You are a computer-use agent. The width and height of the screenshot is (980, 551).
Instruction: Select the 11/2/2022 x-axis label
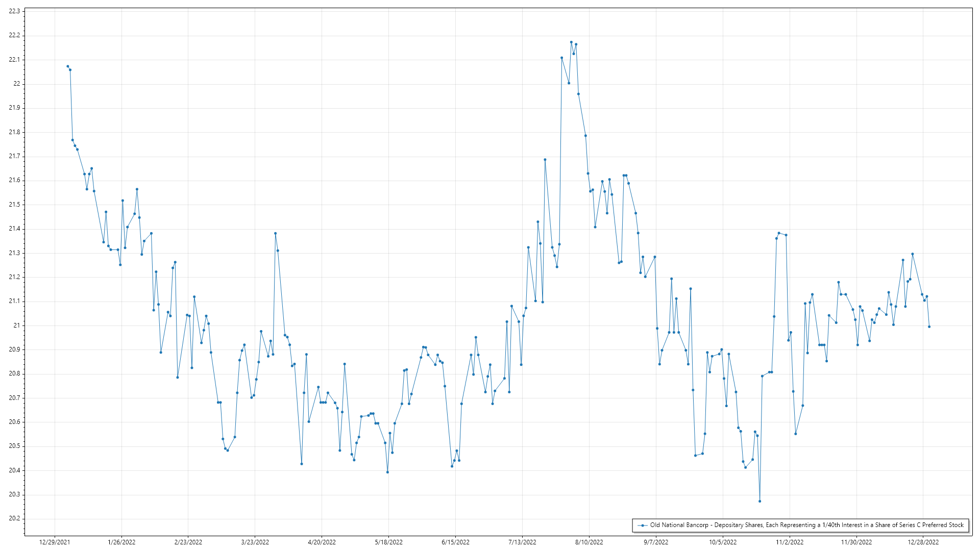click(x=790, y=542)
